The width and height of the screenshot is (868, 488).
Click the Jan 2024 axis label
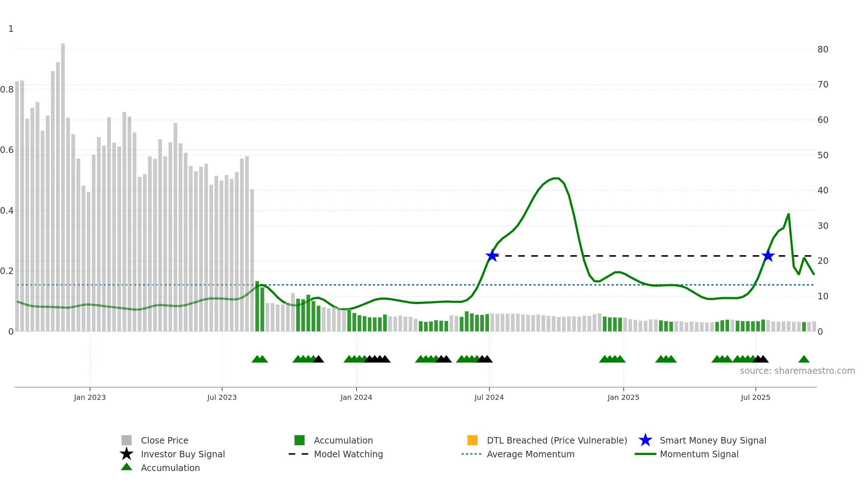(356, 397)
